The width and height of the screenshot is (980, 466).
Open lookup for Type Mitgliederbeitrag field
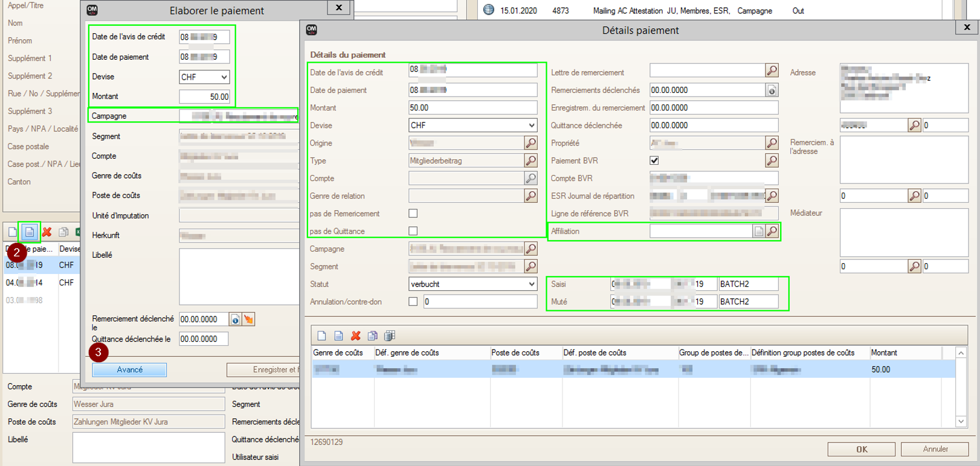[x=530, y=161]
